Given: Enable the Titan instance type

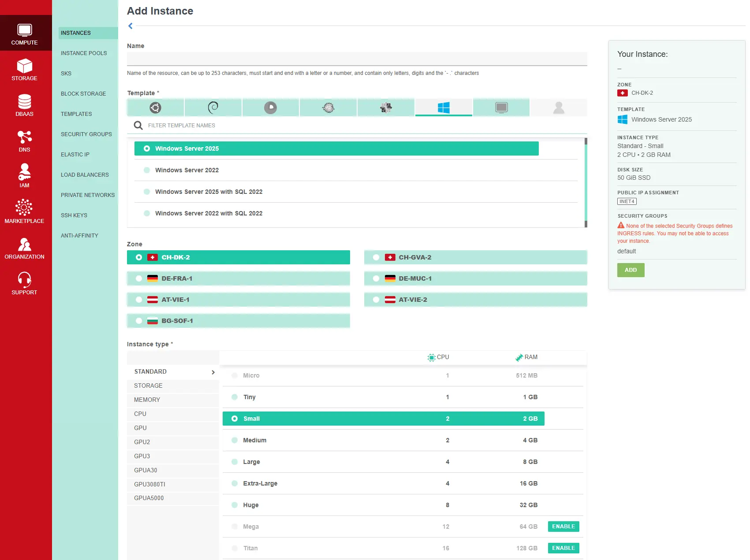Looking at the screenshot, I should click(563, 548).
